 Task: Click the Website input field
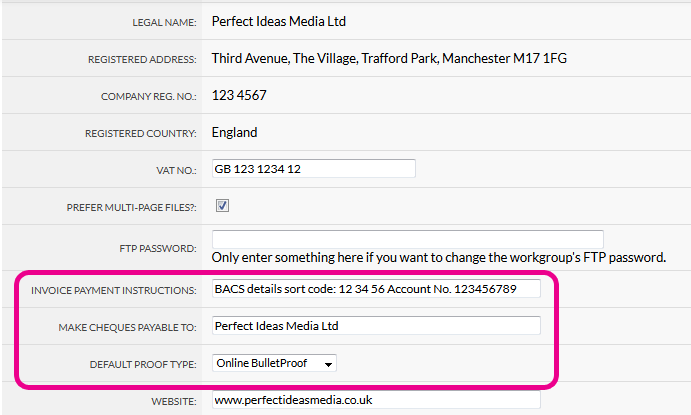[376, 400]
